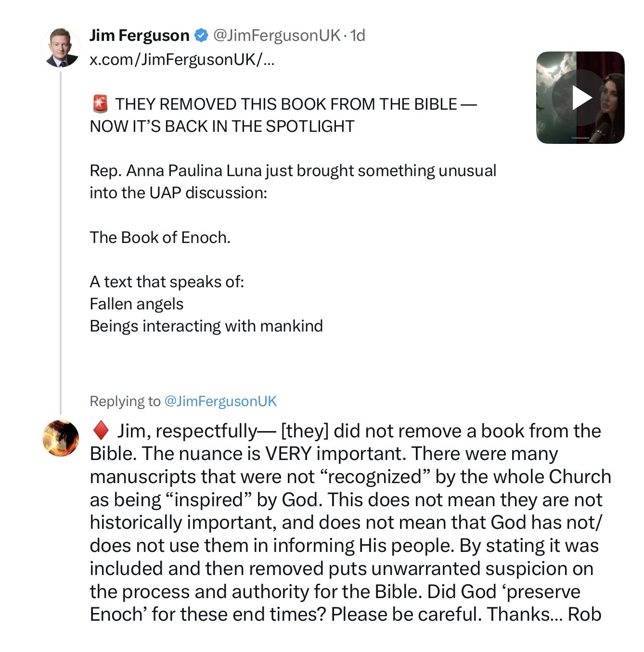The width and height of the screenshot is (644, 652).
Task: Click the gray Replying to label
Action: (x=125, y=401)
